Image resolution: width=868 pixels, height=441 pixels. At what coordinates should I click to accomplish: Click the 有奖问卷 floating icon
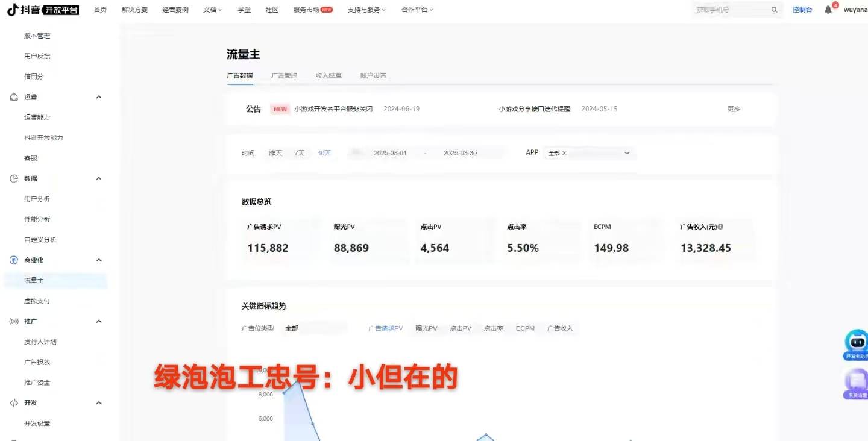[x=856, y=384]
